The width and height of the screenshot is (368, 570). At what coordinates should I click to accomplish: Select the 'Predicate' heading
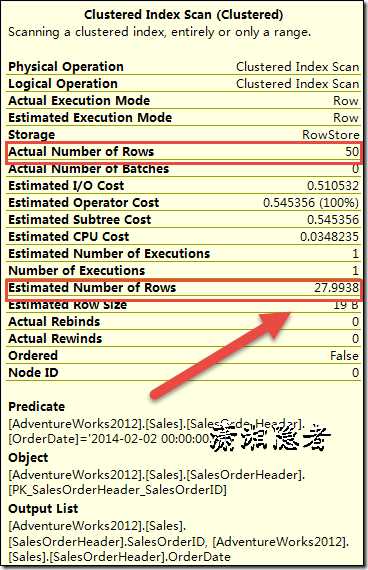pyautogui.click(x=36, y=407)
